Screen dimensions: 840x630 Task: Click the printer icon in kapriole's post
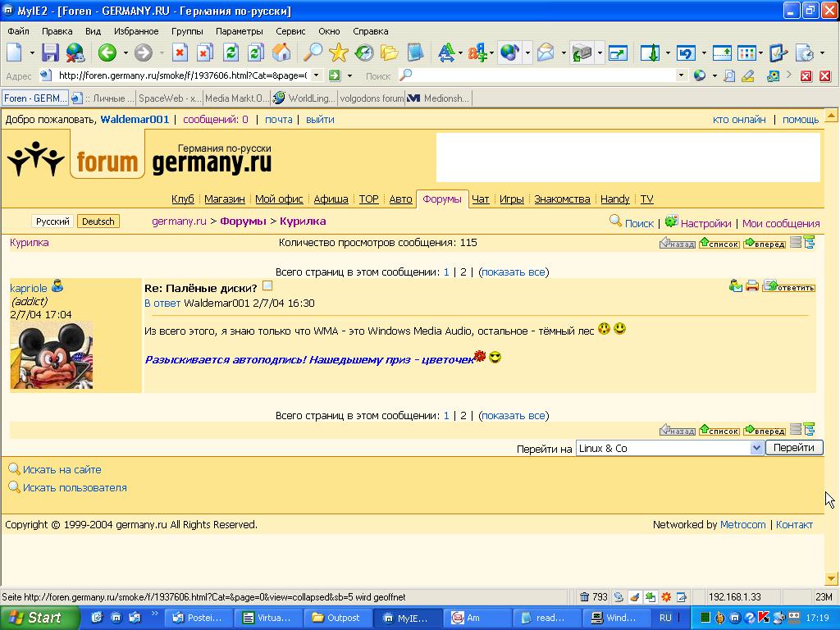click(752, 286)
